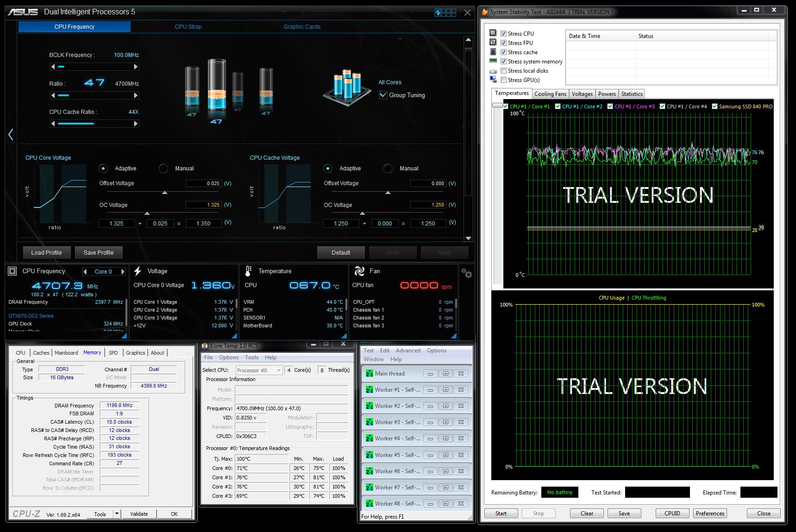Enable the Stress GPU(s) checkbox
Viewport: 796px width, 532px height.
[x=503, y=80]
